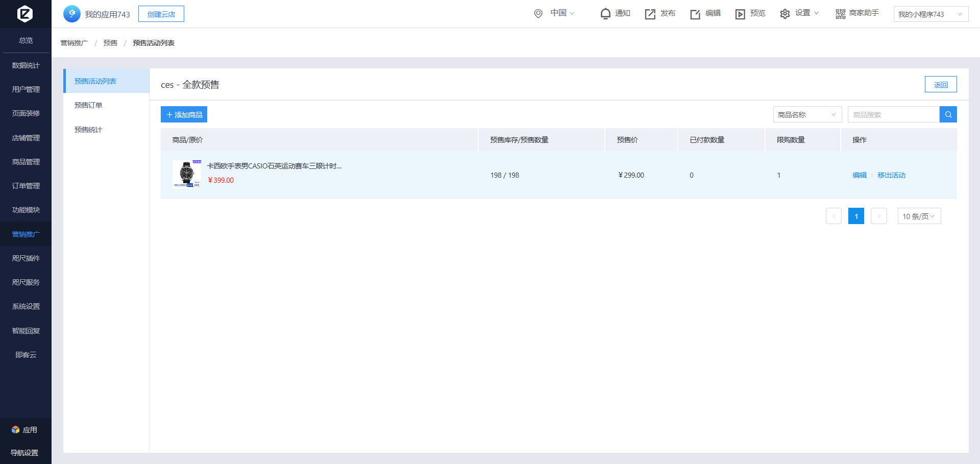Click the 发布 publish icon

650,14
